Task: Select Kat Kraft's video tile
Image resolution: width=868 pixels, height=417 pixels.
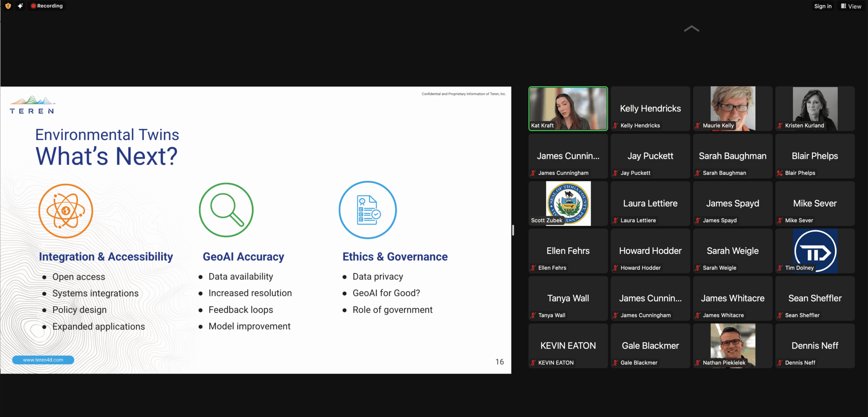Action: click(x=568, y=108)
